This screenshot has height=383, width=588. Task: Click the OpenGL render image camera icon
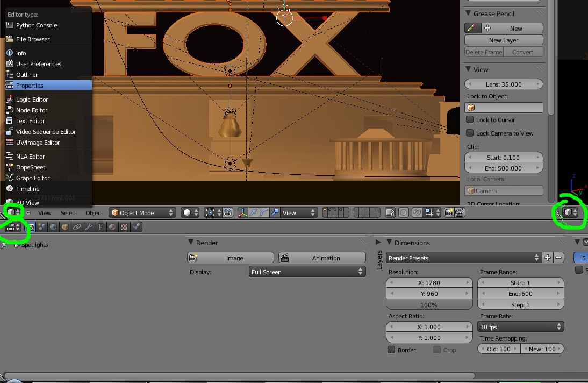coord(449,213)
